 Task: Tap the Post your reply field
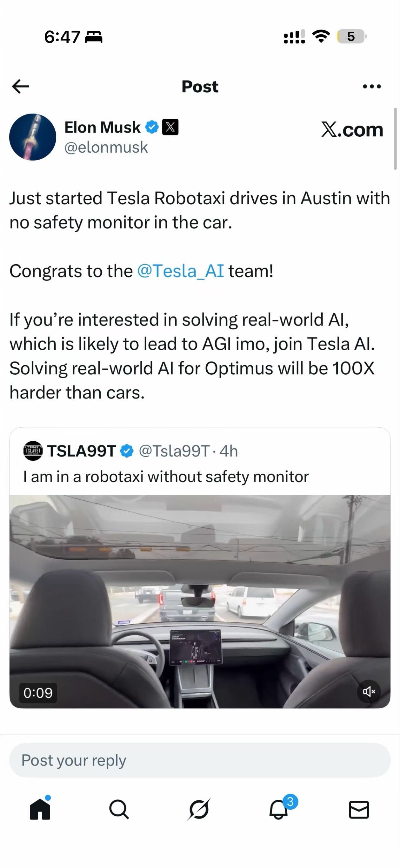click(x=200, y=760)
